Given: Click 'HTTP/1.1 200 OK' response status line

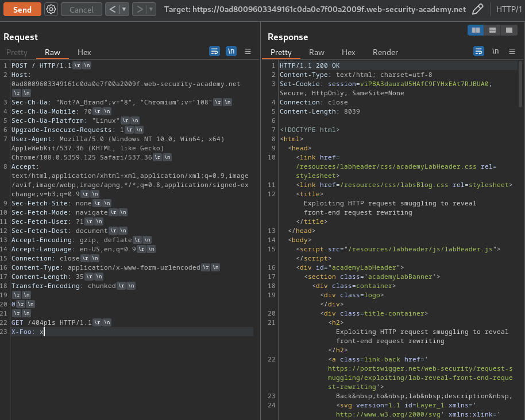Looking at the screenshot, I should (x=310, y=65).
